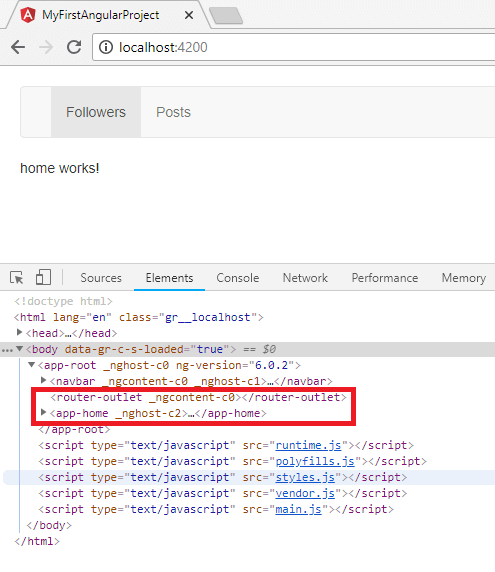This screenshot has height=572, width=495.
Task: Switch to the Network DevTools tab
Action: pos(305,278)
